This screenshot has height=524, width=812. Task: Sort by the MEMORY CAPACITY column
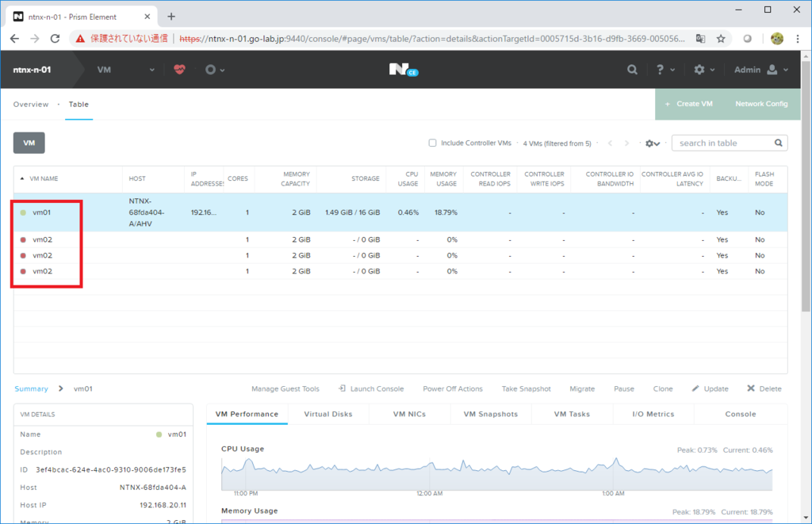pyautogui.click(x=295, y=178)
